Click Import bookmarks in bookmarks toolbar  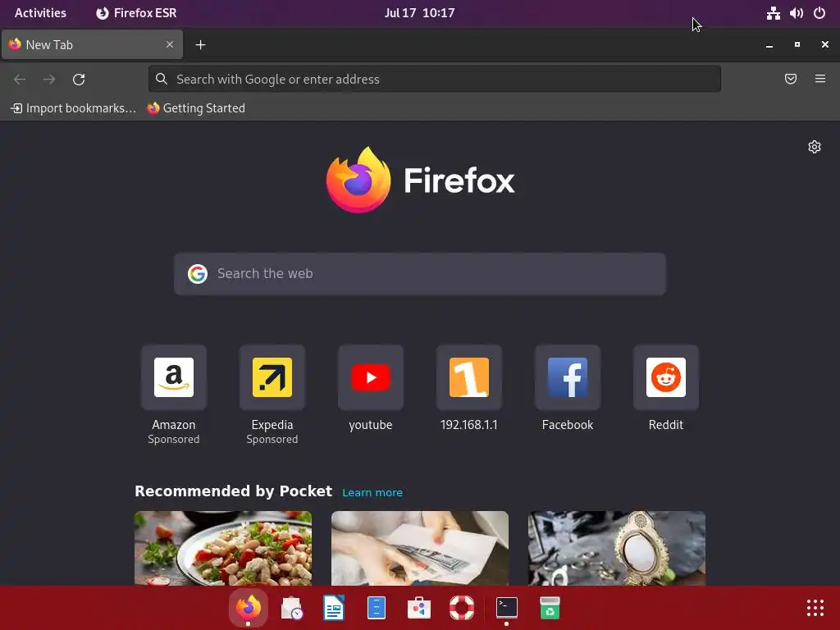73,108
